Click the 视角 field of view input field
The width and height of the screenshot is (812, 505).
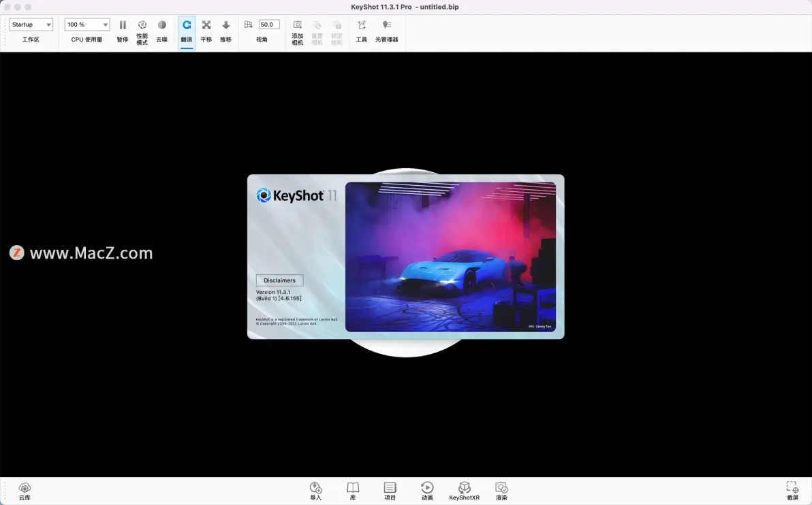tap(268, 25)
